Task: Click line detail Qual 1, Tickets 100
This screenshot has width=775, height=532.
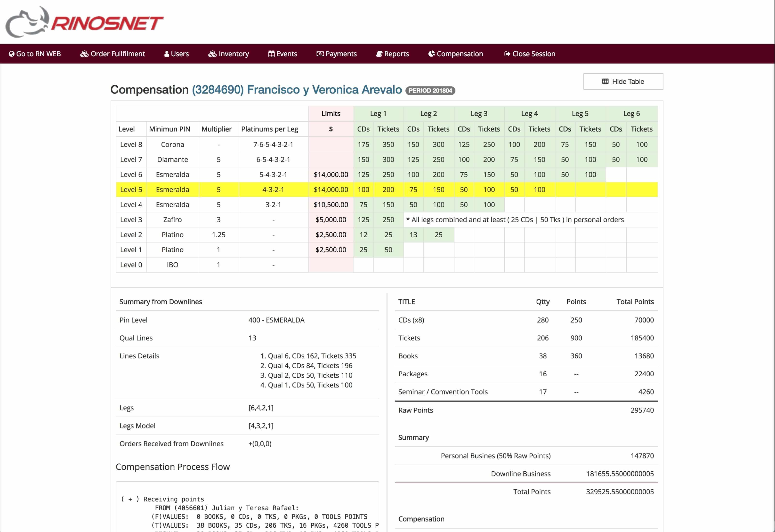Action: 306,385
